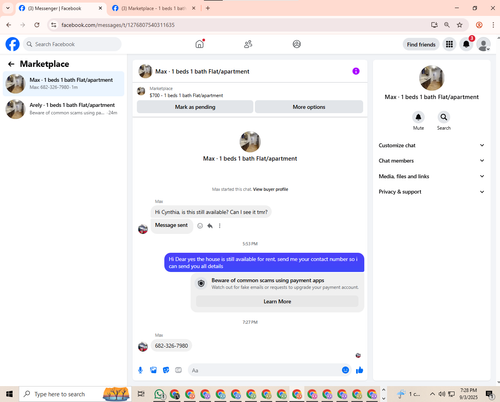This screenshot has height=402, width=500.
Task: React to the Message sent bubble with emoji
Action: tap(200, 226)
